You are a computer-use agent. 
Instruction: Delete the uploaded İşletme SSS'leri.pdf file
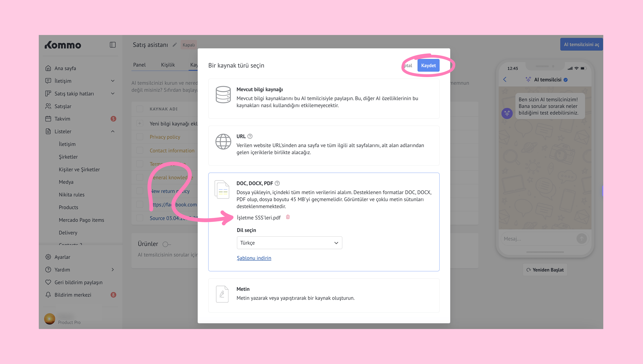[288, 217]
